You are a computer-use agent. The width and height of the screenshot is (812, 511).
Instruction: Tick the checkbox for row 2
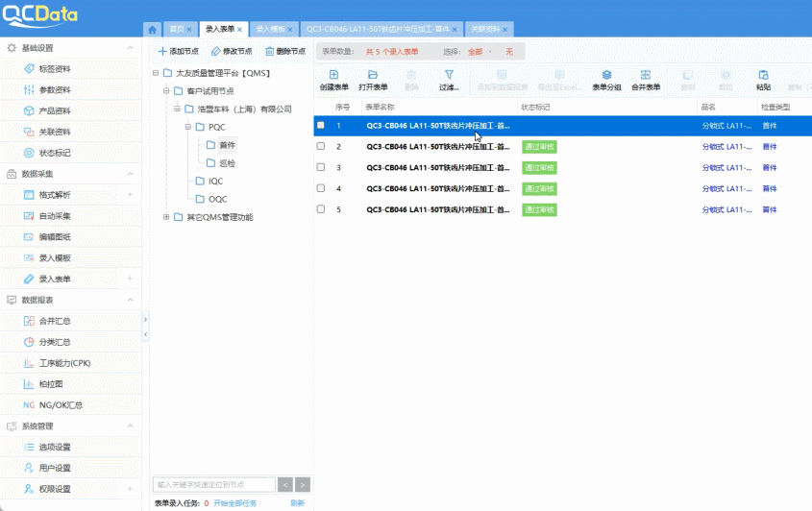pos(321,147)
